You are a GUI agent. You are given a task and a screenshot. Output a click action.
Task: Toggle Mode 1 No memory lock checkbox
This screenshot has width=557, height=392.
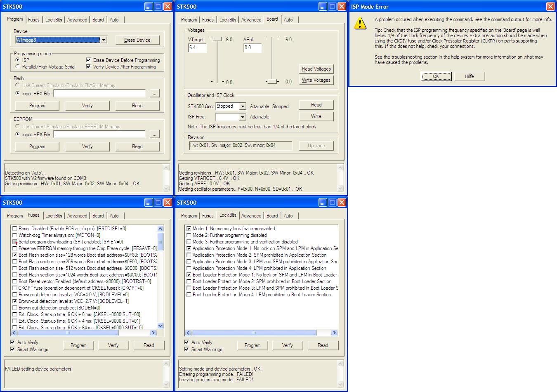(189, 229)
